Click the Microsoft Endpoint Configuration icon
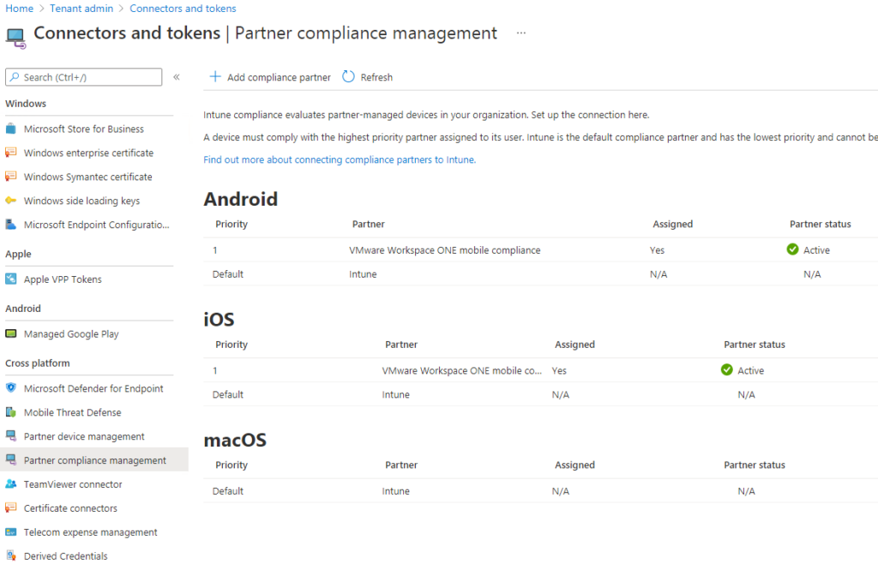This screenshot has height=588, width=878. tap(10, 225)
